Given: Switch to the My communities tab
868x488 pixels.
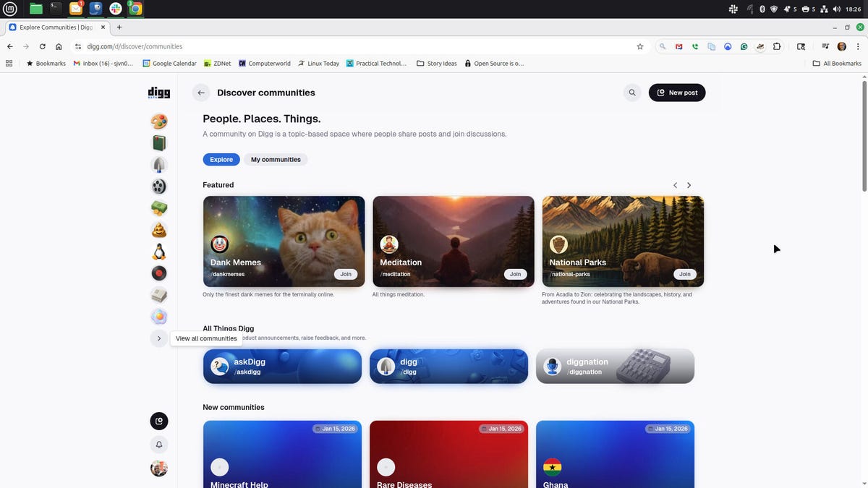Looking at the screenshot, I should [276, 159].
